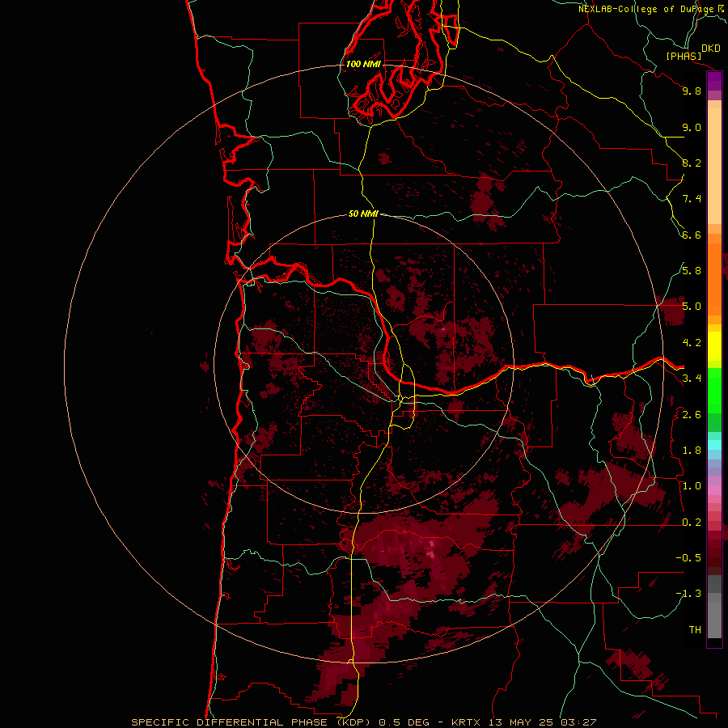Select the 9.8 legend value
This screenshot has height=728, width=728.
click(x=692, y=91)
